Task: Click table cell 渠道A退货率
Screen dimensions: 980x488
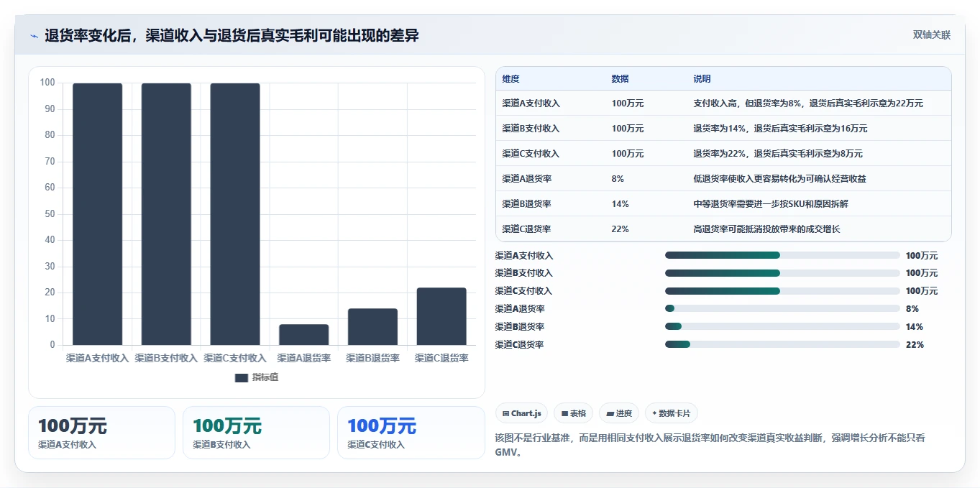Action: [x=527, y=179]
